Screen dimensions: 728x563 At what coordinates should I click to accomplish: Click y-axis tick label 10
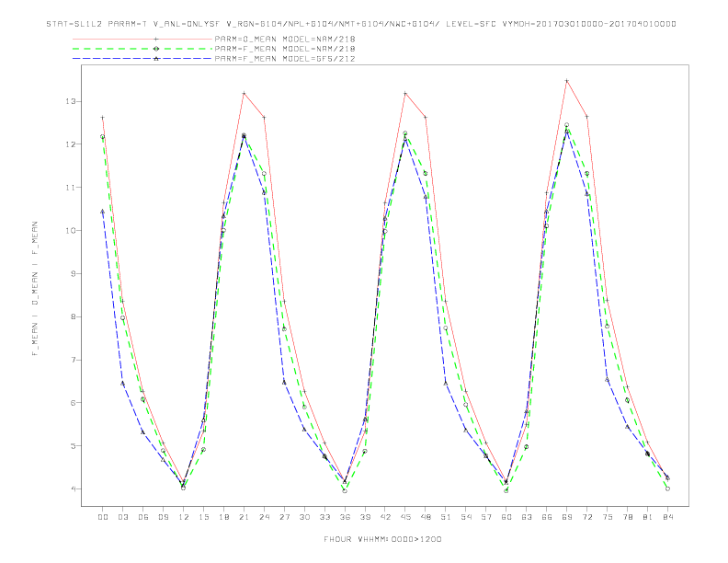[x=71, y=231]
